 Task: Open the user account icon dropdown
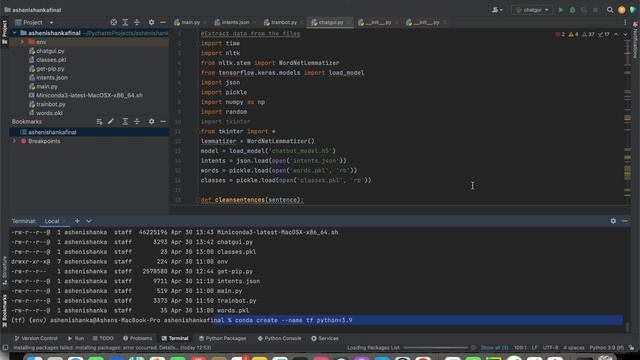pos(497,10)
